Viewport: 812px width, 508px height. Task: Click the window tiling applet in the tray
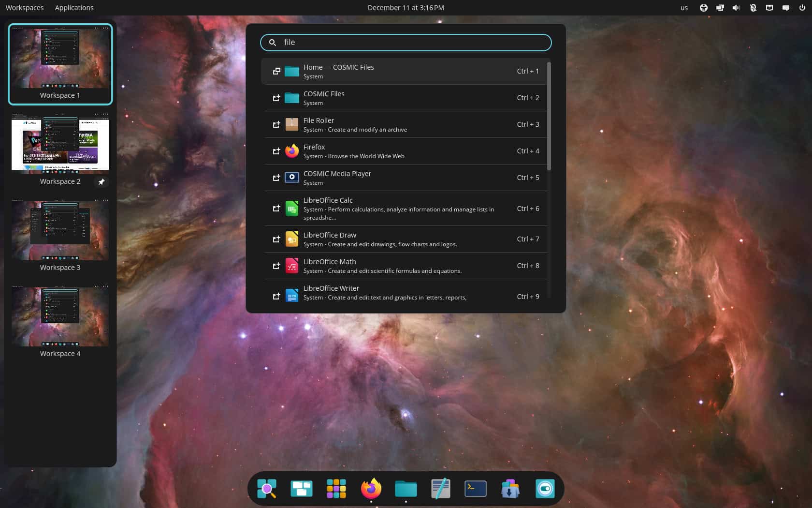coord(720,7)
